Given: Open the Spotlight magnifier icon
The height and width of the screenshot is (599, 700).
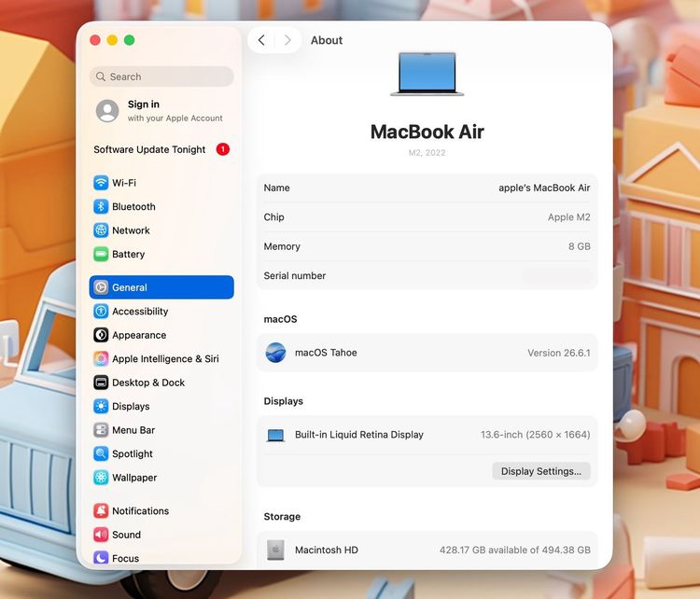Looking at the screenshot, I should pyautogui.click(x=101, y=453).
